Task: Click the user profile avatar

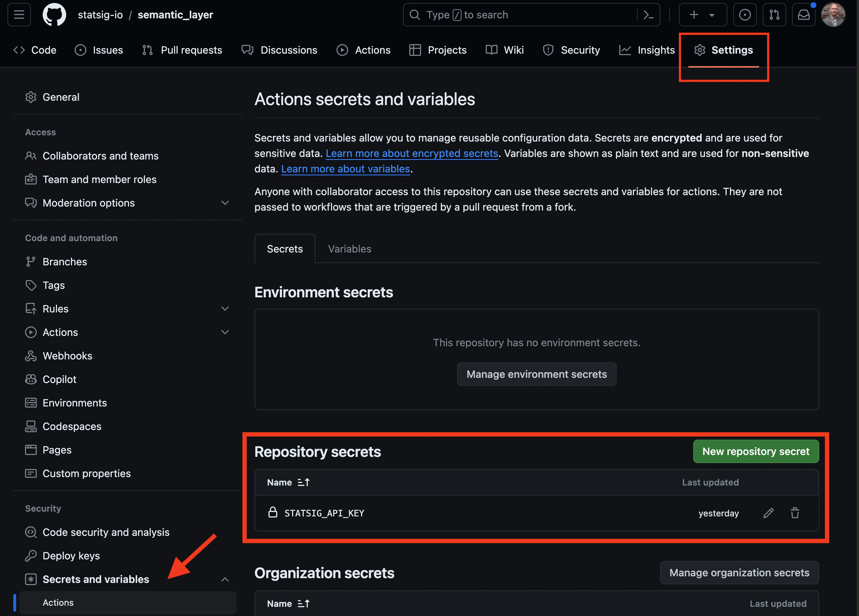Action: coord(833,15)
